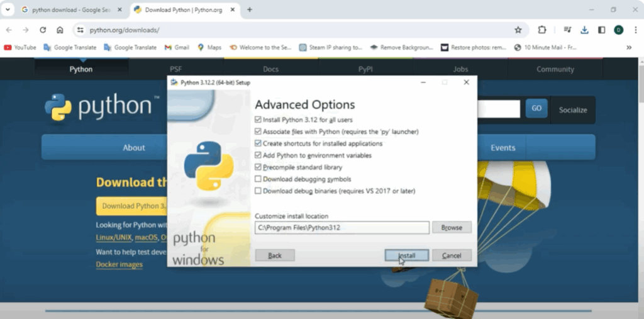Click the browser back arrow
644x319 pixels.
click(9, 30)
